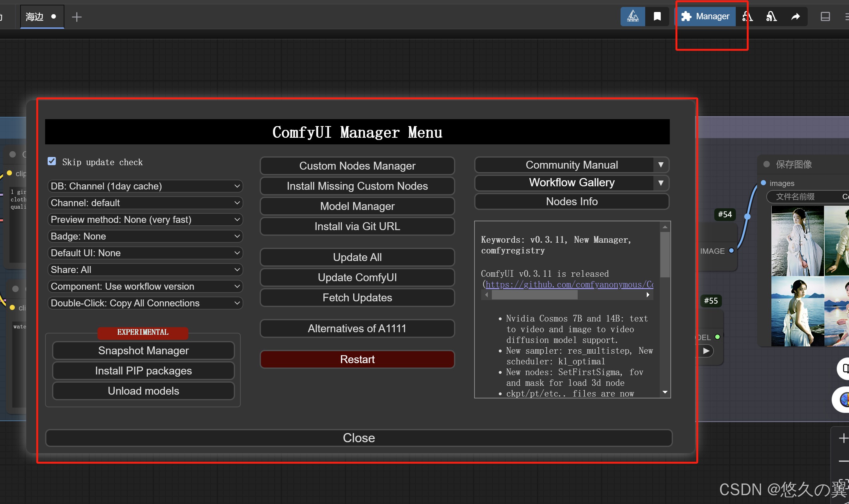The image size is (849, 504).
Task: Click the bookmark icon in top toolbar
Action: pyautogui.click(x=657, y=16)
